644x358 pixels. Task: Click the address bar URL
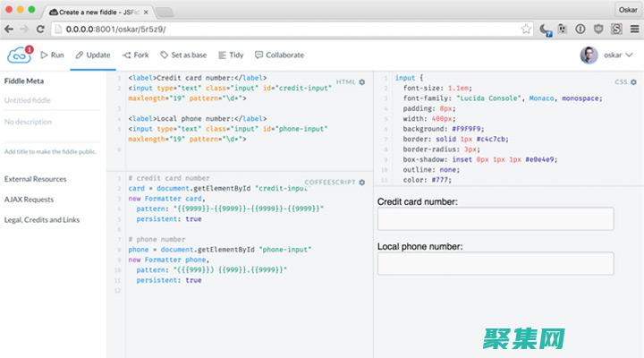coord(115,30)
